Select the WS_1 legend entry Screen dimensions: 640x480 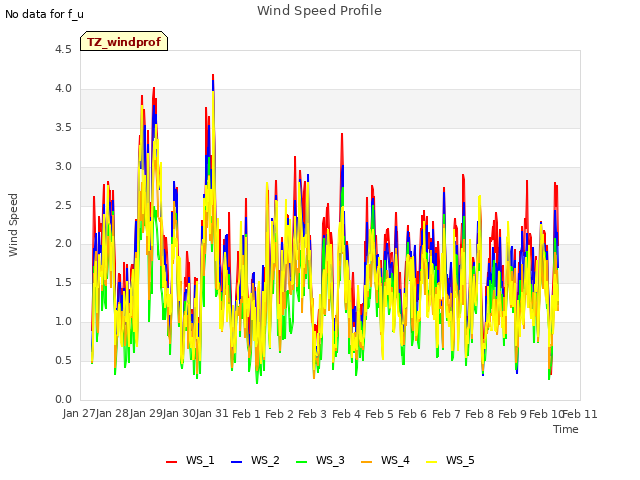[x=190, y=460]
